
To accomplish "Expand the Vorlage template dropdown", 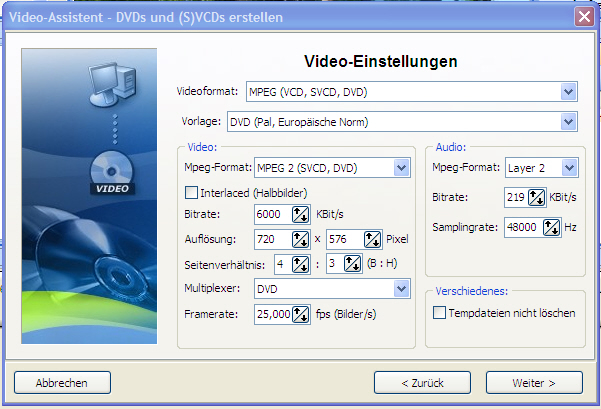I will pyautogui.click(x=569, y=122).
